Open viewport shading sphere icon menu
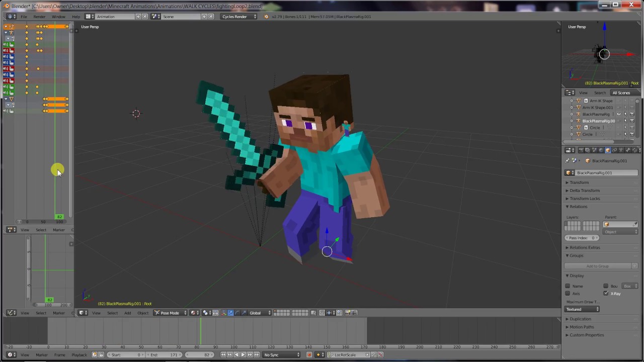Screen dimensions: 644x362 click(x=195, y=313)
